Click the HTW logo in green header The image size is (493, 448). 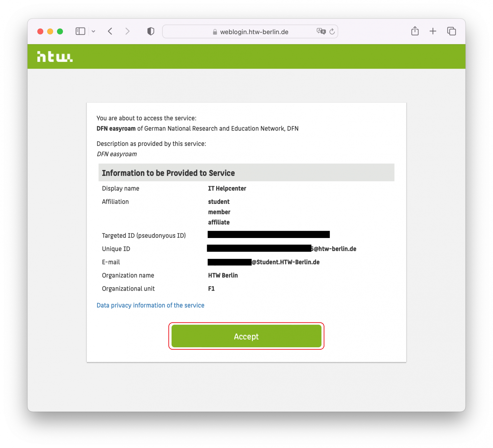[x=55, y=57]
